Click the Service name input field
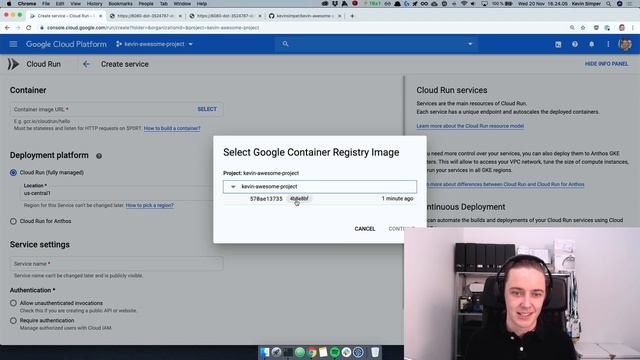This screenshot has height=360, width=640. tap(116, 264)
